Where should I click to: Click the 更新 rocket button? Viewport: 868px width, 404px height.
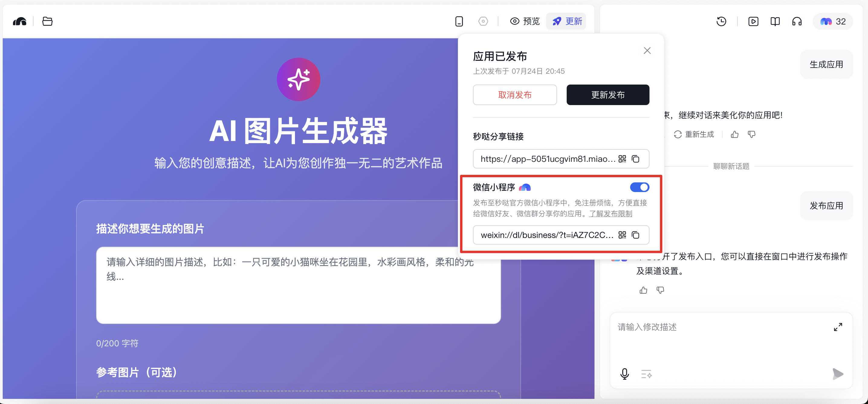[566, 21]
